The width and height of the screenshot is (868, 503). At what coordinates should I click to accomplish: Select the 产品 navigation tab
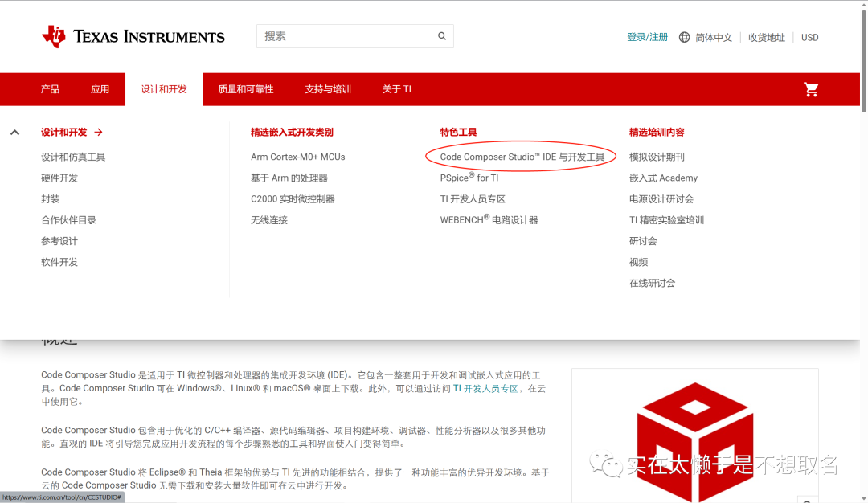coord(50,89)
